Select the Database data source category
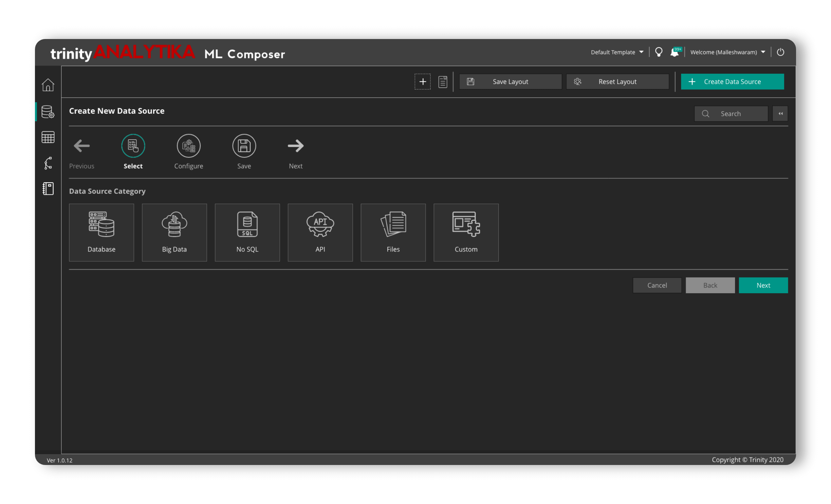The image size is (831, 504). 101,231
